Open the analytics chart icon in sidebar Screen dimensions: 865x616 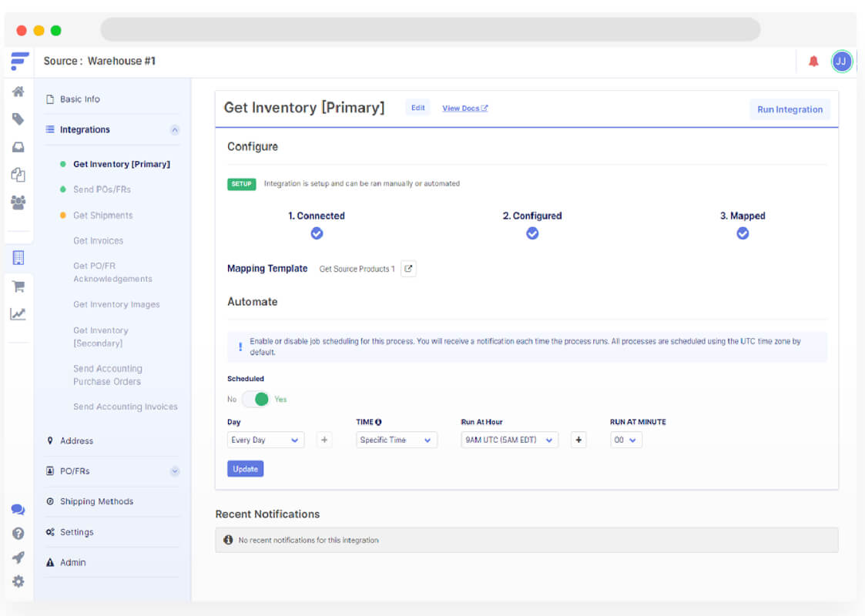pyautogui.click(x=18, y=314)
